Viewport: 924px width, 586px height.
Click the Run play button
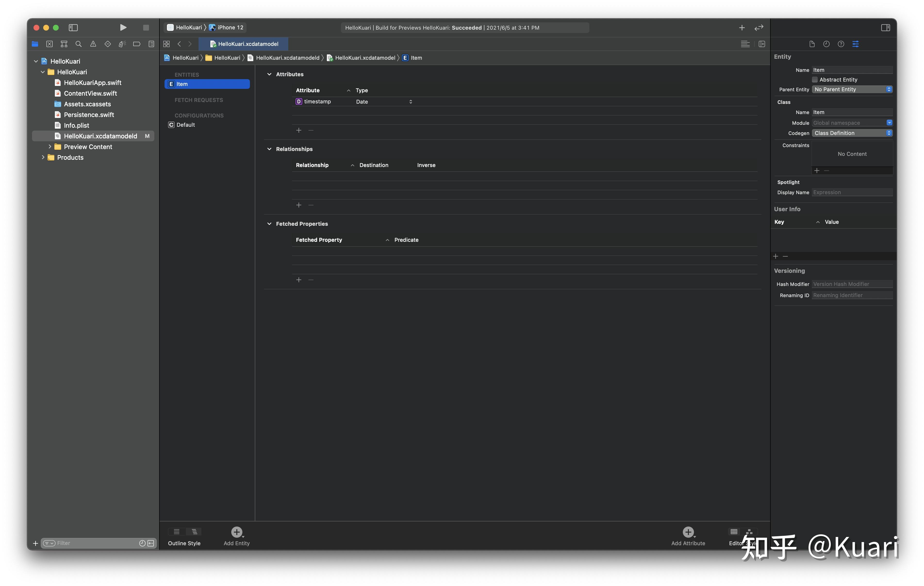pyautogui.click(x=123, y=27)
